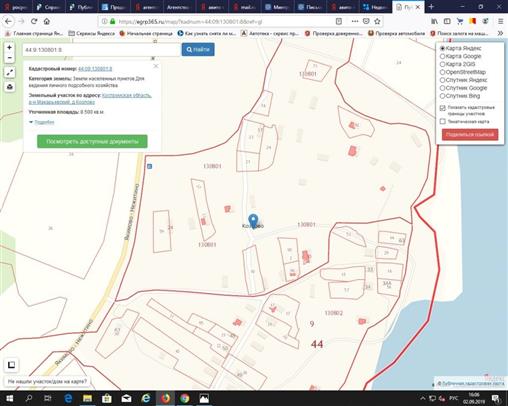Click the print map icon
The width and height of the screenshot is (508, 406).
[x=10, y=87]
